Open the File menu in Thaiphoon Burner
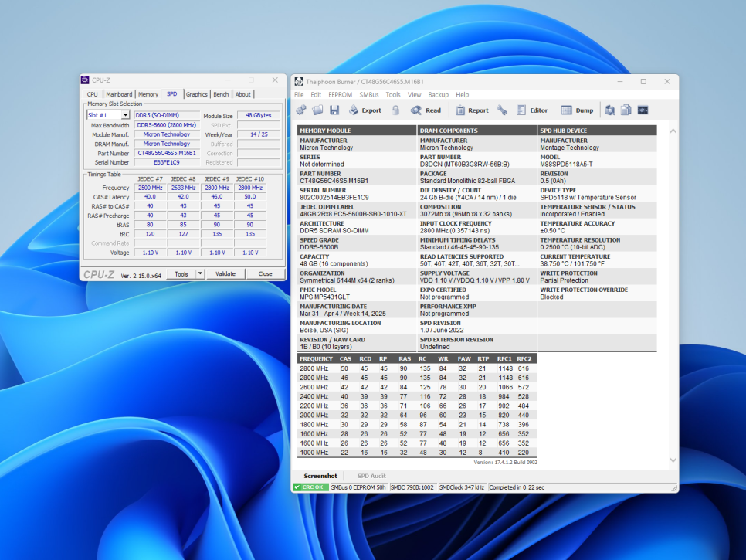Screen dimensions: 746x560 [299, 95]
